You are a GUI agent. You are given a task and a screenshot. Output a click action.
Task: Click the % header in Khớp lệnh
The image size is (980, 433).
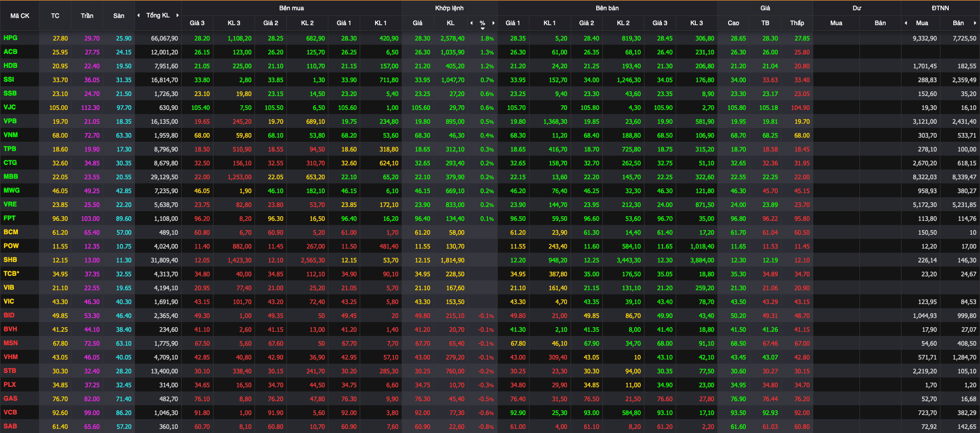pos(482,23)
